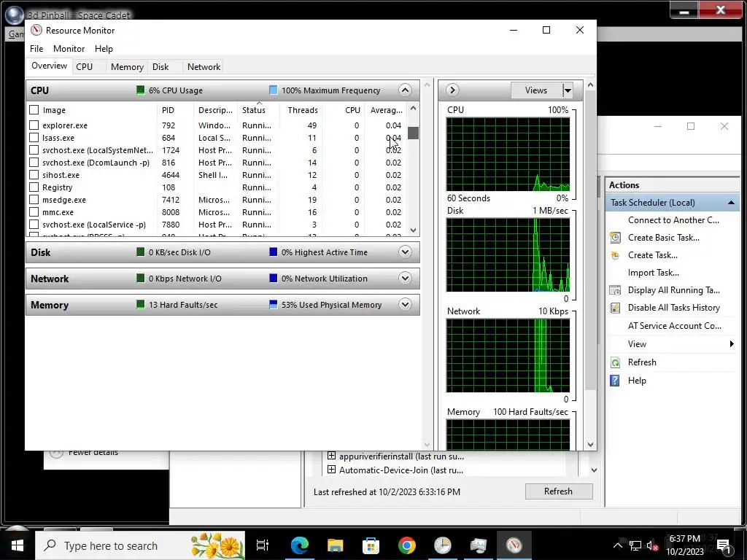
Task: Open the File menu
Action: (36, 49)
